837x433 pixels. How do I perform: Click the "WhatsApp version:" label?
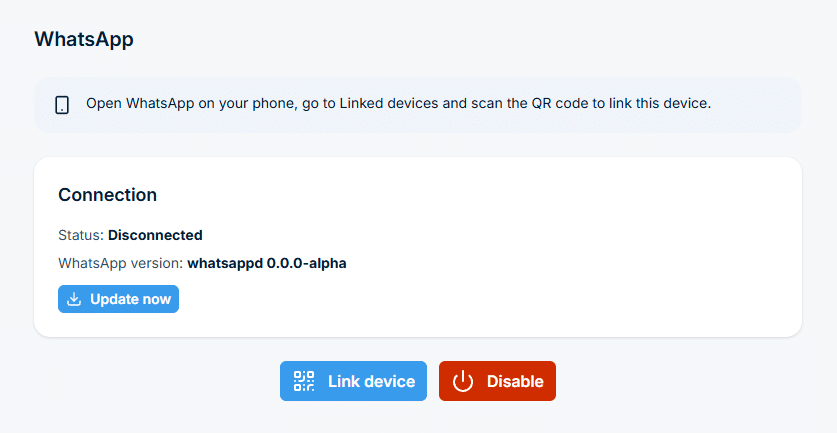[x=121, y=263]
